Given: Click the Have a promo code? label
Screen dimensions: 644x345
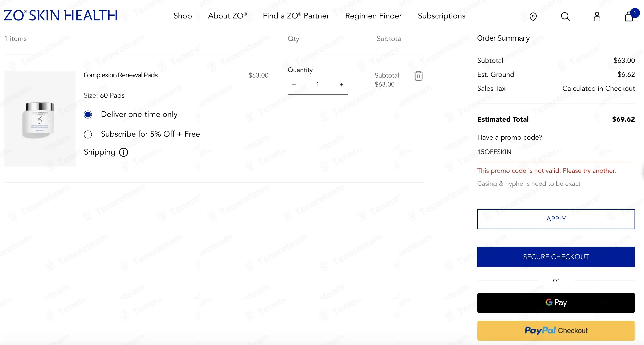Looking at the screenshot, I should 510,137.
